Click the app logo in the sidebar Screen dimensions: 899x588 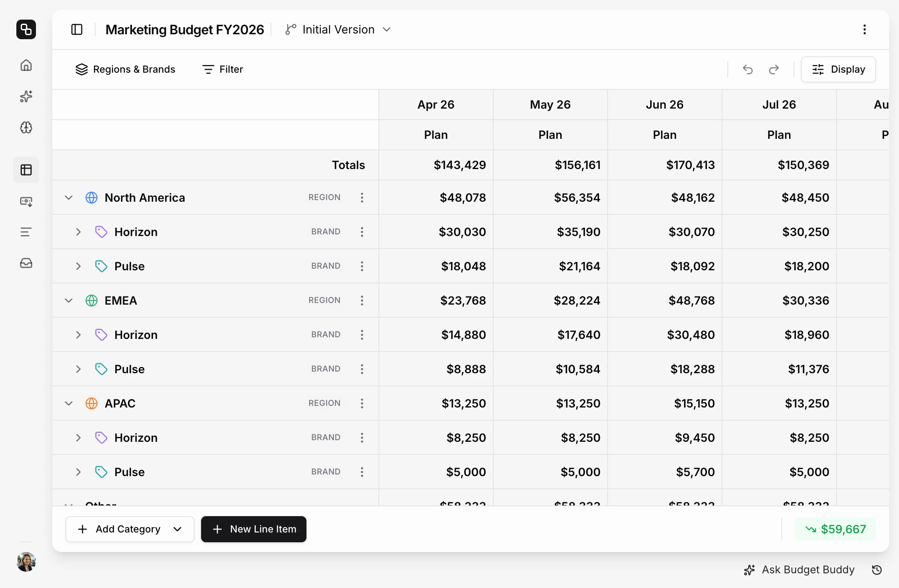click(x=26, y=29)
